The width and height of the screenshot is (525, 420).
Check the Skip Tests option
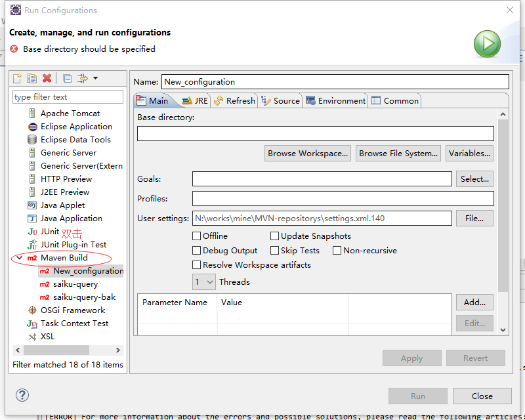[x=274, y=251]
